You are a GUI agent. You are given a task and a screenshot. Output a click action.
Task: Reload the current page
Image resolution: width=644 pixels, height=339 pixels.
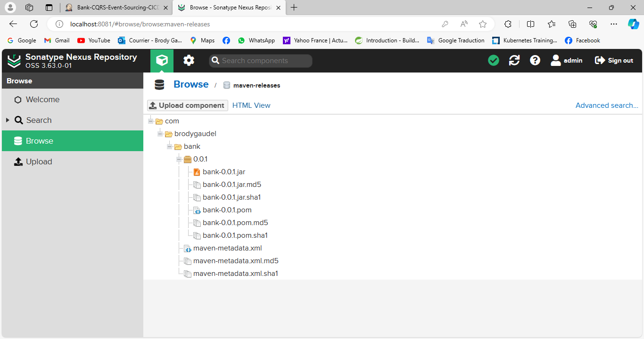(x=34, y=24)
